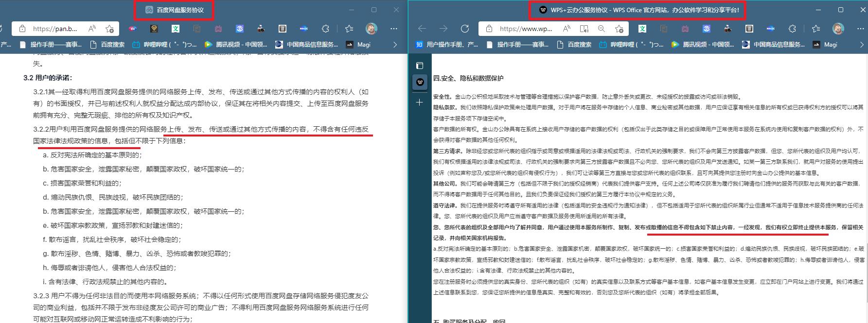Click heading 3.2 用户的承诺
Image resolution: width=868 pixels, height=323 pixels.
click(48, 78)
